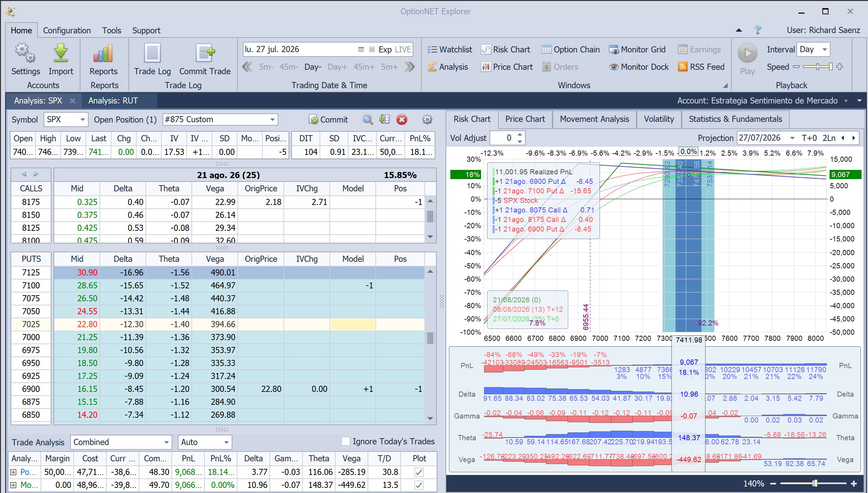Open the Symbol SPX dropdown
Image resolution: width=868 pixels, height=493 pixels.
click(82, 120)
